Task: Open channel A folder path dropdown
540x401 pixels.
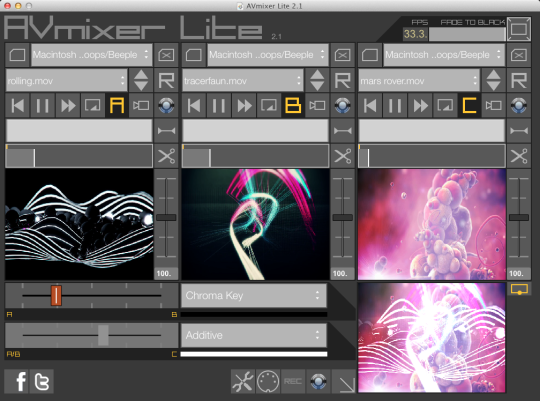Action: click(92, 55)
